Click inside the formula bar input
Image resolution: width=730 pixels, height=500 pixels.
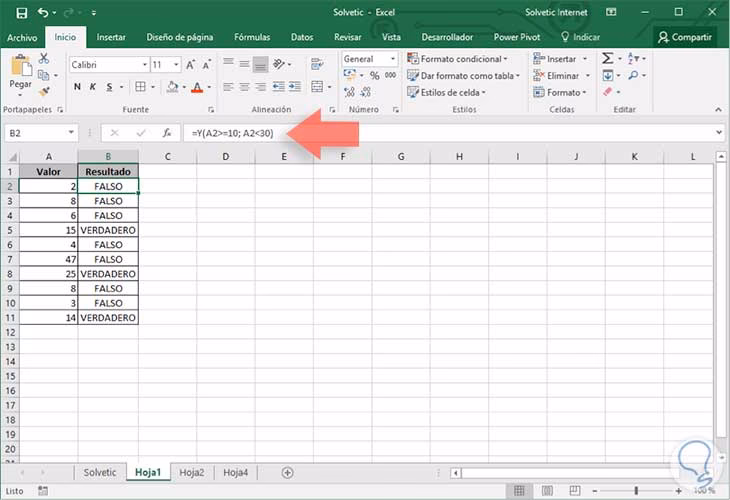pyautogui.click(x=450, y=133)
